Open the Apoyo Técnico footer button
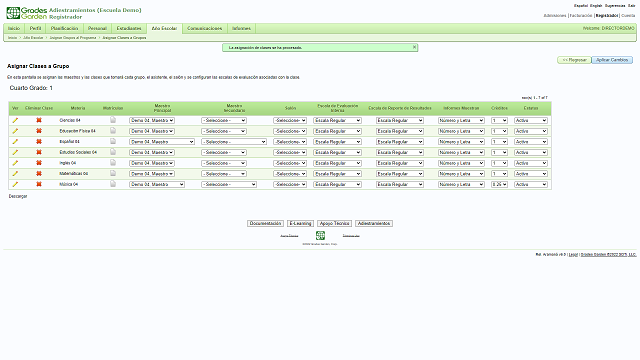Viewport: 640px width, 360px height. point(334,224)
